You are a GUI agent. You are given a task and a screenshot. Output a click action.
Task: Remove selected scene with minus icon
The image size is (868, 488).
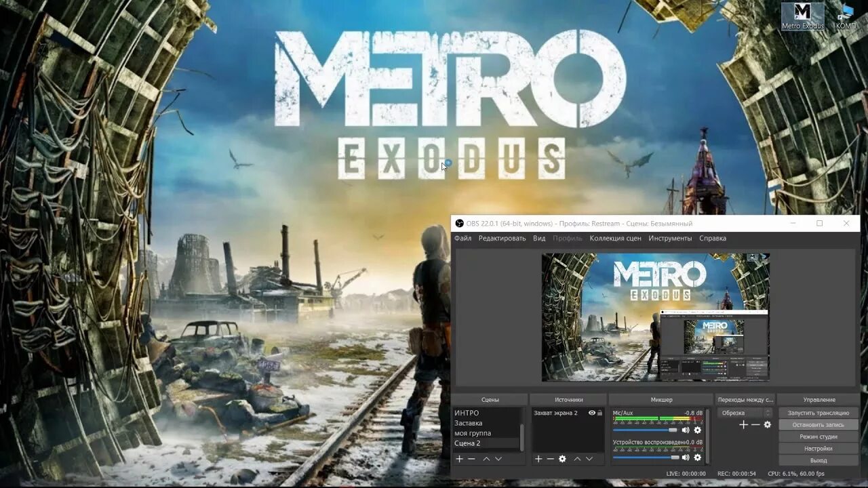pyautogui.click(x=471, y=459)
